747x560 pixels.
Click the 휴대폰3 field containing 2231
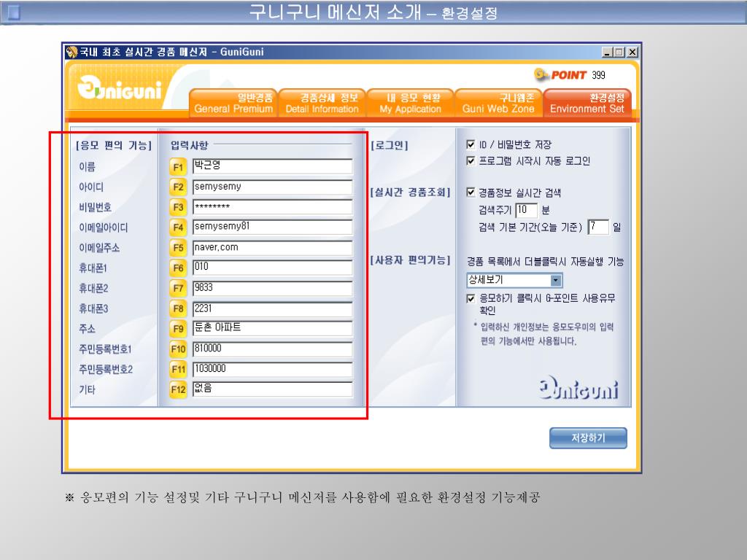click(273, 308)
